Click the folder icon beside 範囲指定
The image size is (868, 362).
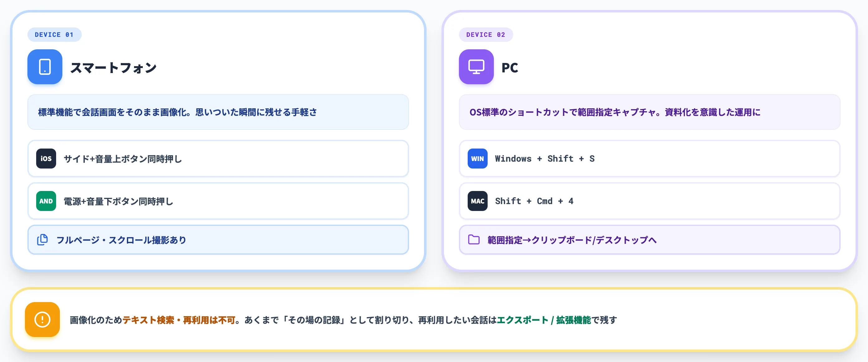coord(474,240)
